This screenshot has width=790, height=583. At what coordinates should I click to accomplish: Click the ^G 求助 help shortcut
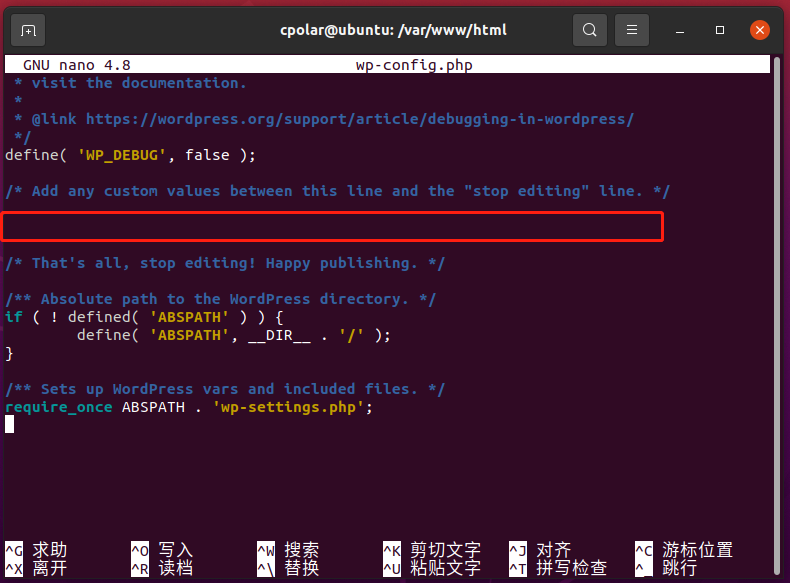point(36,550)
